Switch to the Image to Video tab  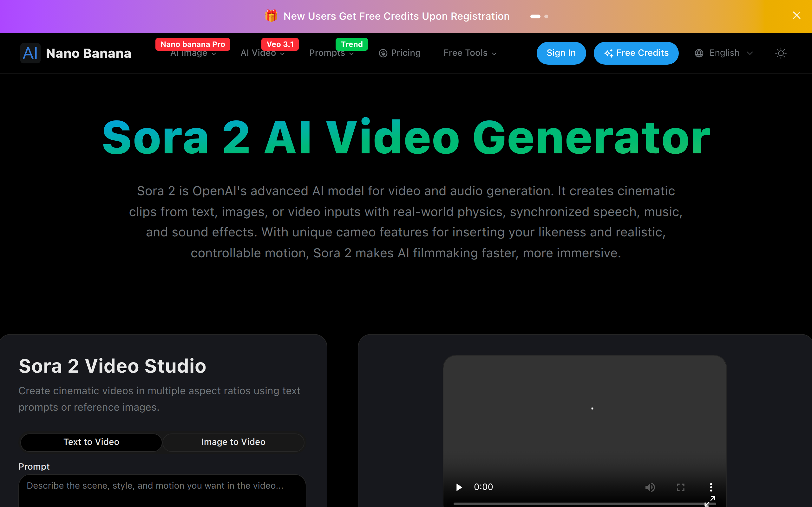coord(233,442)
